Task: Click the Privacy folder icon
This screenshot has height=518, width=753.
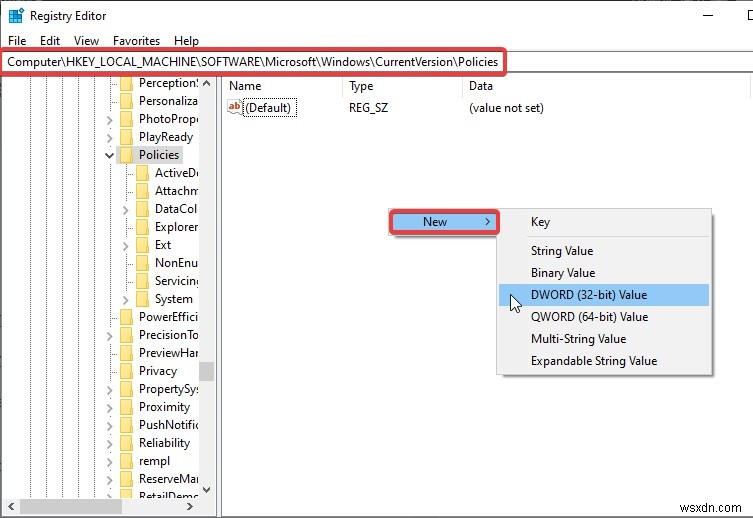Action: pos(126,371)
